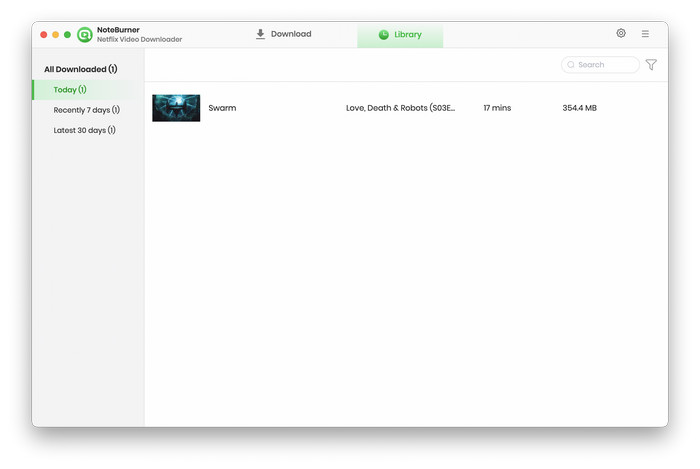Viewport: 700px width, 469px height.
Task: Click the Love, Death & Robots series text
Action: pos(400,108)
